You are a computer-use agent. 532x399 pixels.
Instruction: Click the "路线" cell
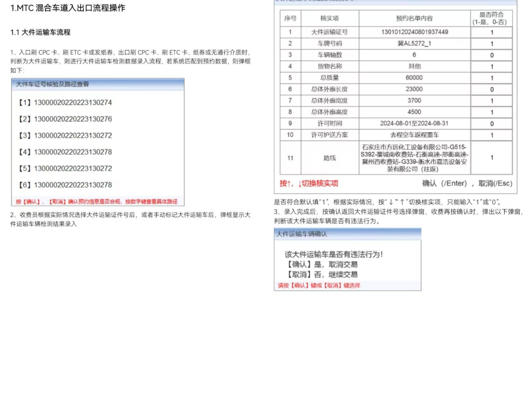(329, 158)
